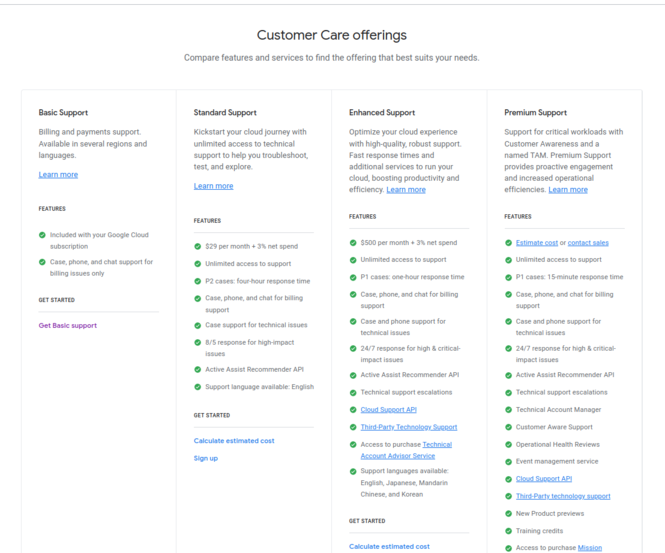Open Estimate cost link in Premium features
665x553 pixels.
coord(537,243)
